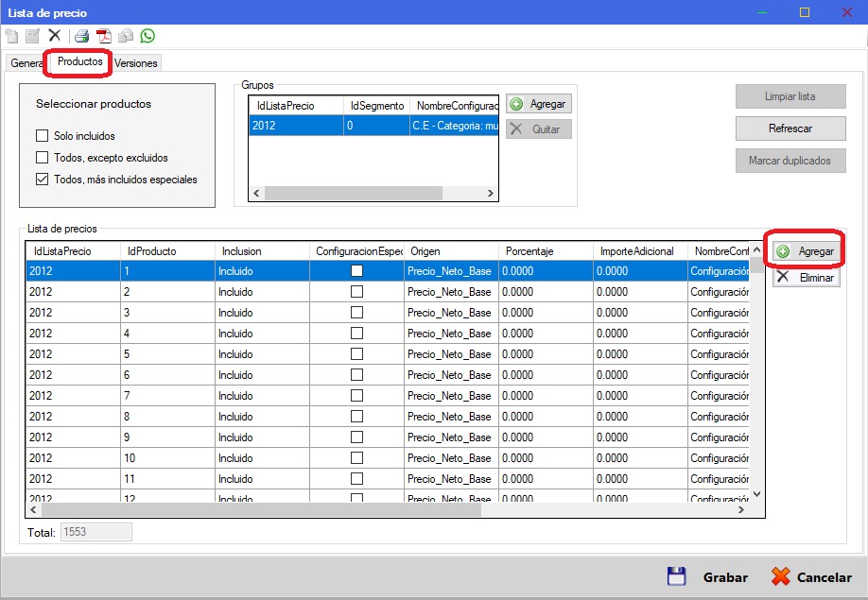This screenshot has height=600, width=868.
Task: Toggle ConfiguracionEspecial checkbox for product 2
Action: pyautogui.click(x=357, y=291)
